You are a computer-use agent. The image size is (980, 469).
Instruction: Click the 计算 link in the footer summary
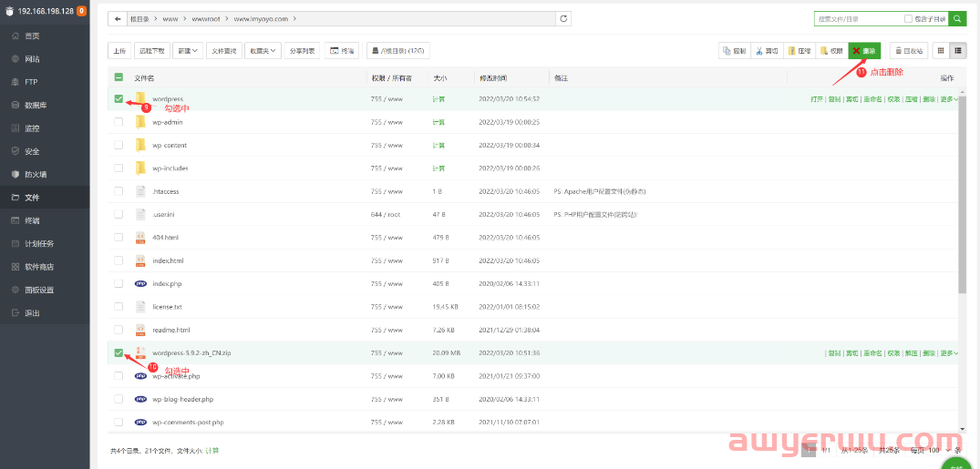click(212, 450)
